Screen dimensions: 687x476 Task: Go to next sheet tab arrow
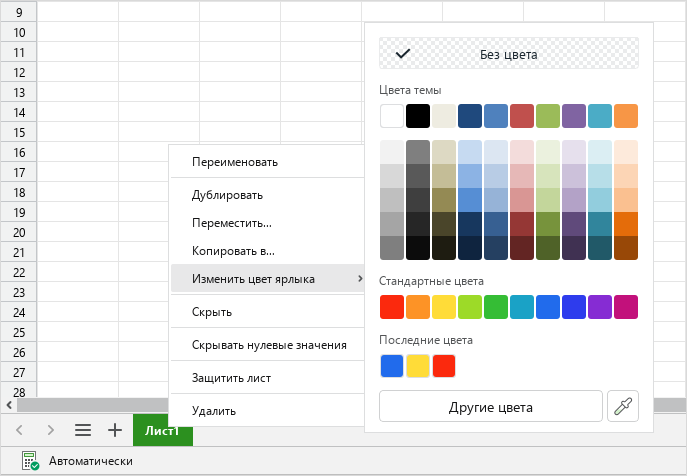click(x=51, y=430)
